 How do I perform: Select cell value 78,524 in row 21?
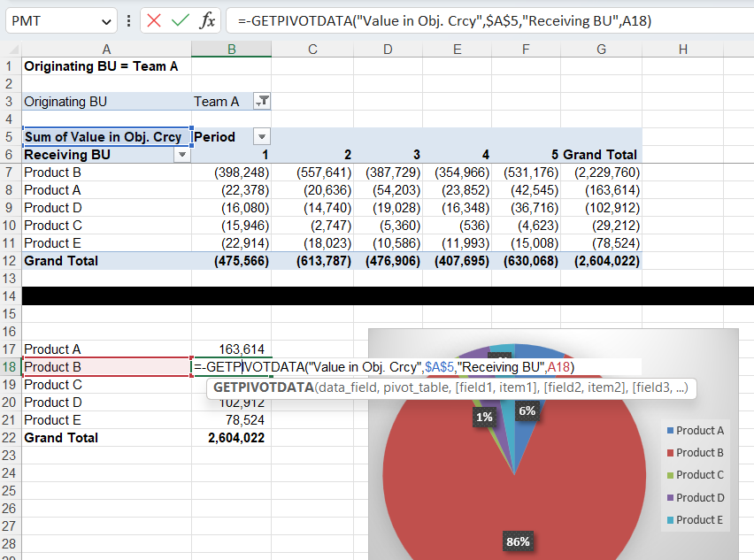(x=231, y=420)
